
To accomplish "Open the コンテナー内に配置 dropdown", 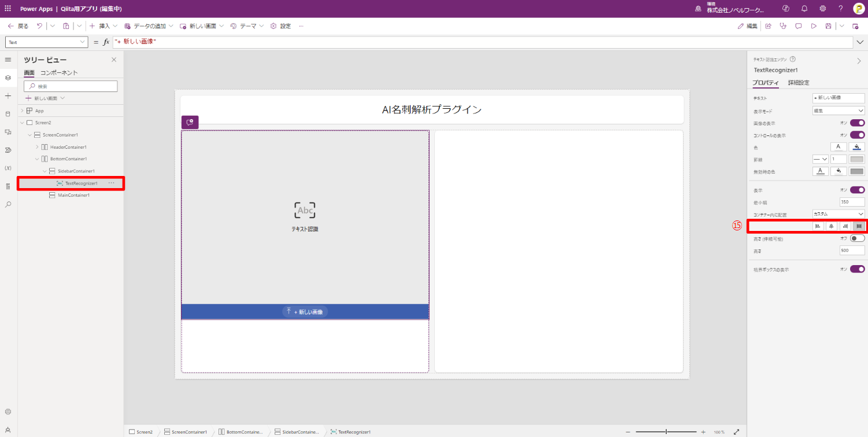I will click(x=838, y=214).
